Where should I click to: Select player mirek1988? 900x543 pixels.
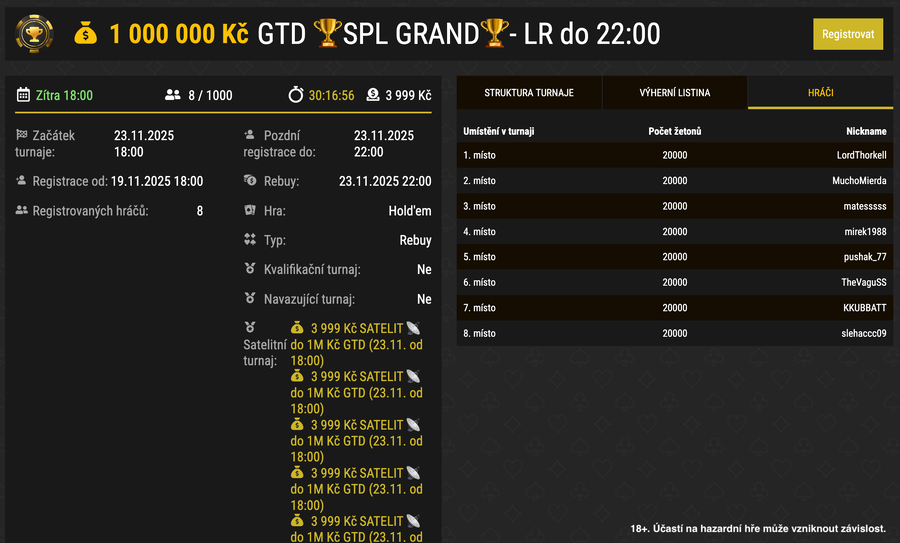tap(865, 231)
